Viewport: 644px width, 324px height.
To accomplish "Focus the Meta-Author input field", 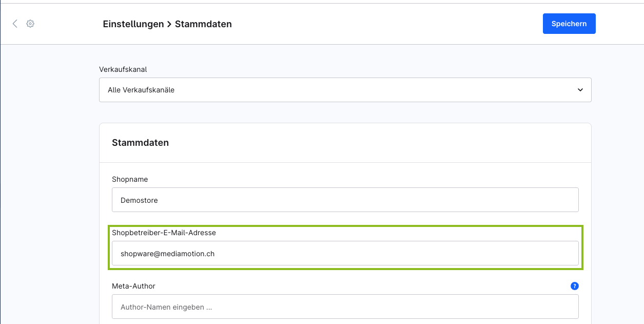I will pyautogui.click(x=345, y=307).
